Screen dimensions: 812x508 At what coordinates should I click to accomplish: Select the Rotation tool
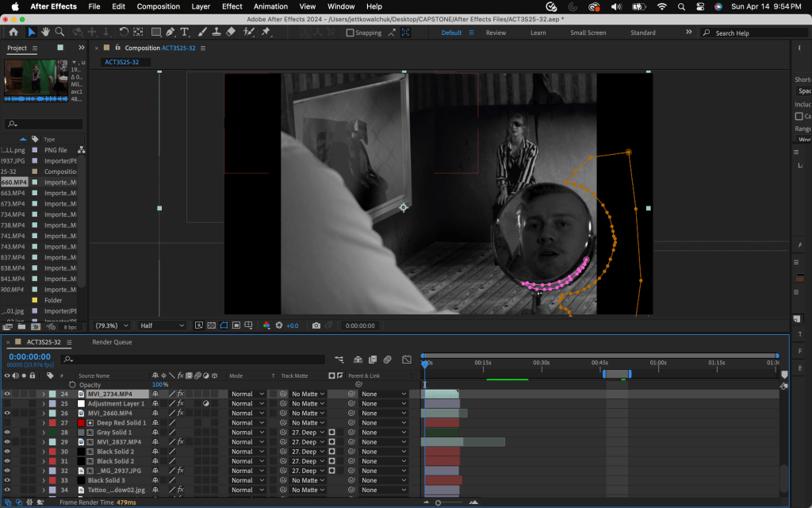tap(124, 33)
